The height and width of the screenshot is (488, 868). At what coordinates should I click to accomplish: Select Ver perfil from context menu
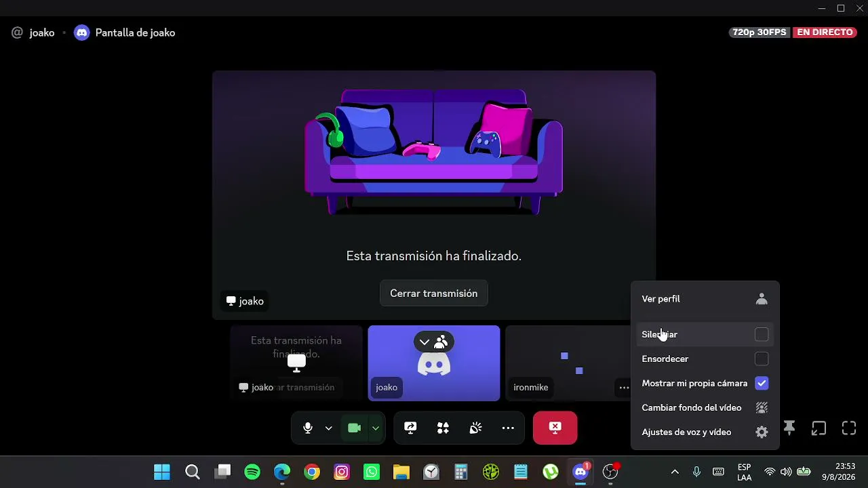point(705,299)
